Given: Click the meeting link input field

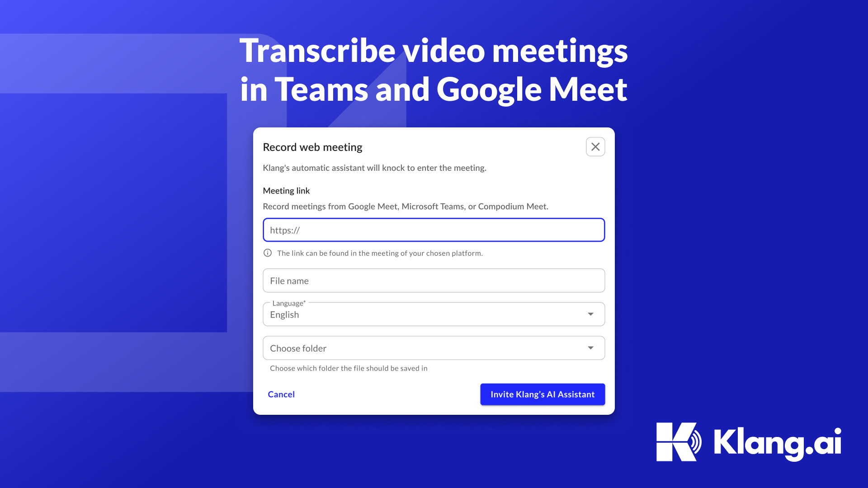Looking at the screenshot, I should [434, 230].
